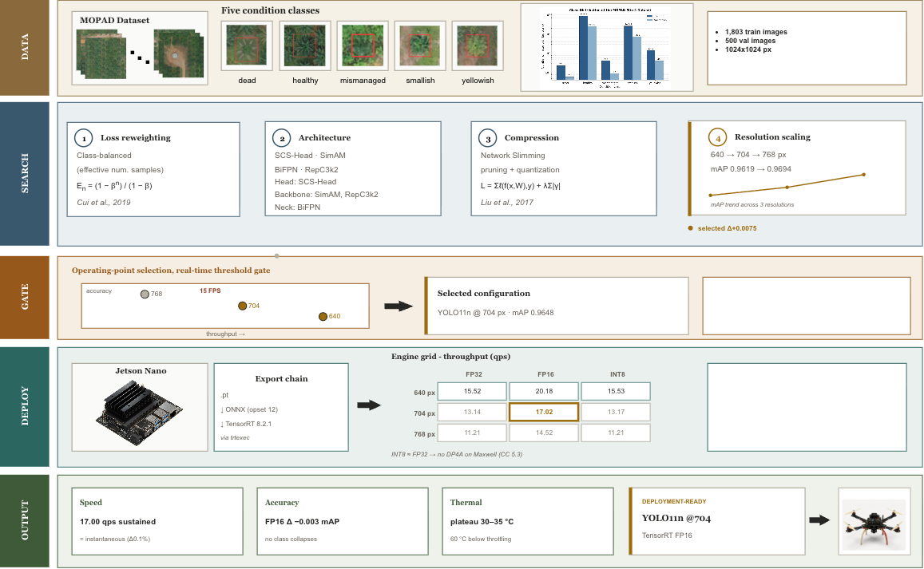Select the 15.53 cell in the engine grid

pyautogui.click(x=616, y=391)
